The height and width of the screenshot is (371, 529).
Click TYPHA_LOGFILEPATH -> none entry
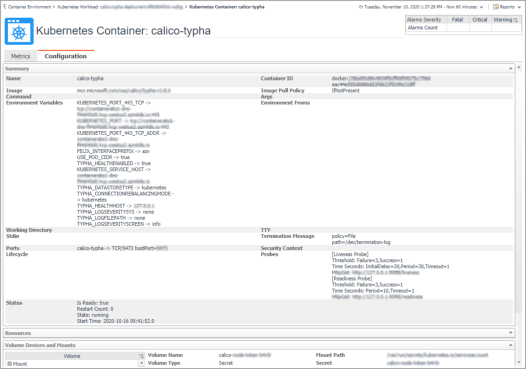click(111, 218)
